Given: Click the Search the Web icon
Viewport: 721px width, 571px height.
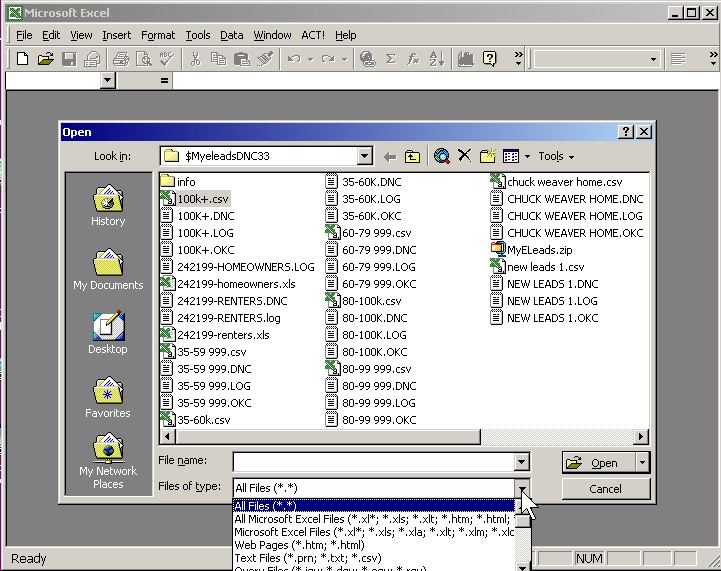Looking at the screenshot, I should pyautogui.click(x=441, y=156).
